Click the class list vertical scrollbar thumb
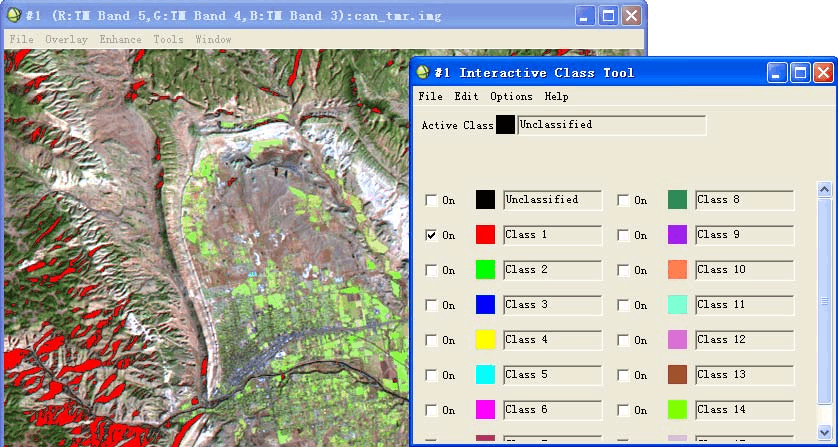838x447 pixels. coord(825,300)
